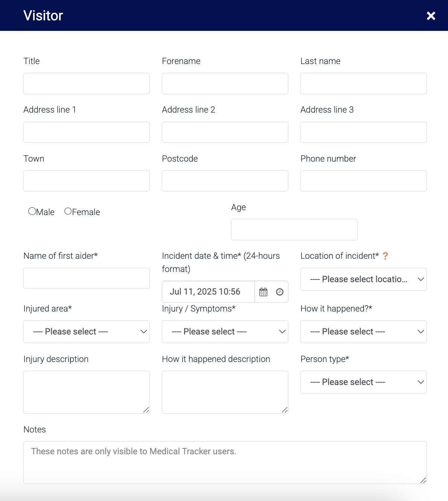Image resolution: width=448 pixels, height=501 pixels.
Task: Expand the Injured area dropdown
Action: coord(86,331)
